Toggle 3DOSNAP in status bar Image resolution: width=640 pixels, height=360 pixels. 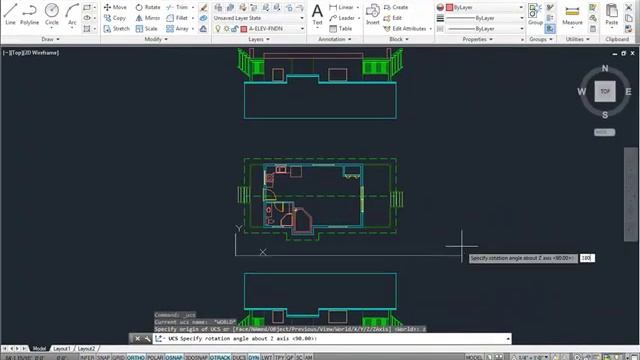pyautogui.click(x=196, y=357)
